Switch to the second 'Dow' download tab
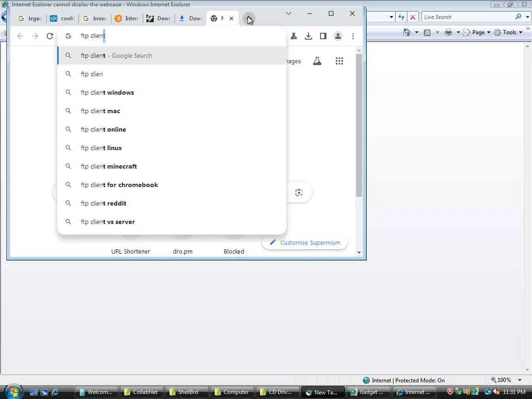Screen dimensions: 532x399 tap(191, 18)
